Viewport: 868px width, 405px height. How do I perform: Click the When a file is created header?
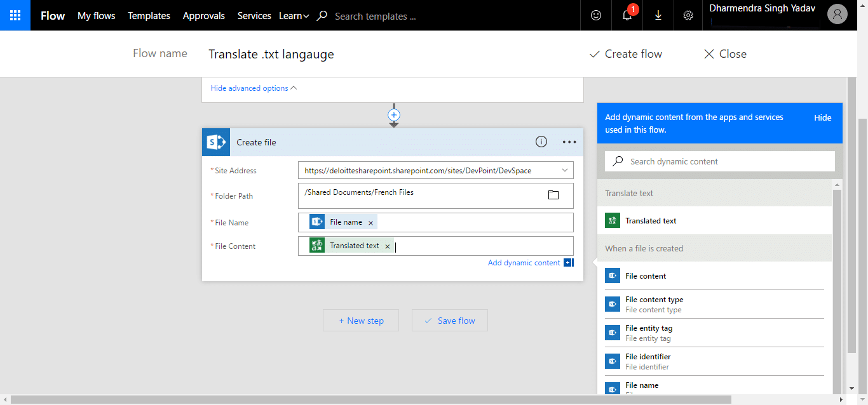714,248
